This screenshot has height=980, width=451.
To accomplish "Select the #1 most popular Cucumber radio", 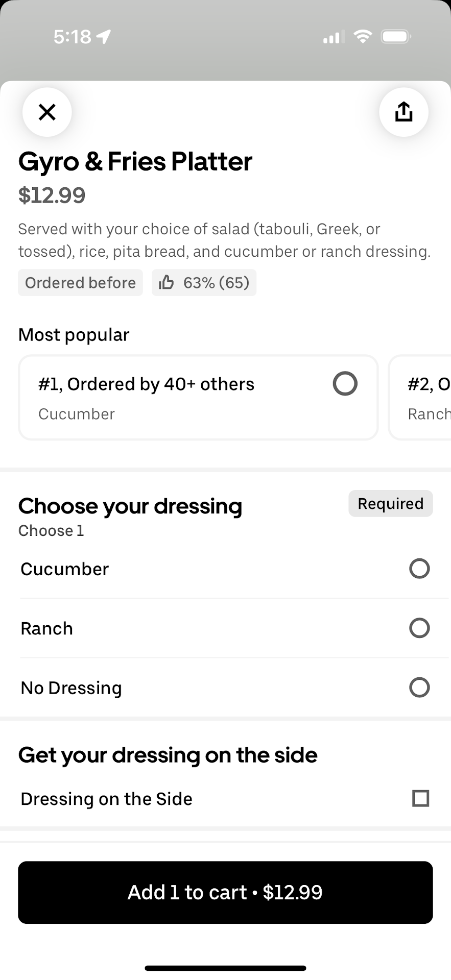I will point(345,383).
